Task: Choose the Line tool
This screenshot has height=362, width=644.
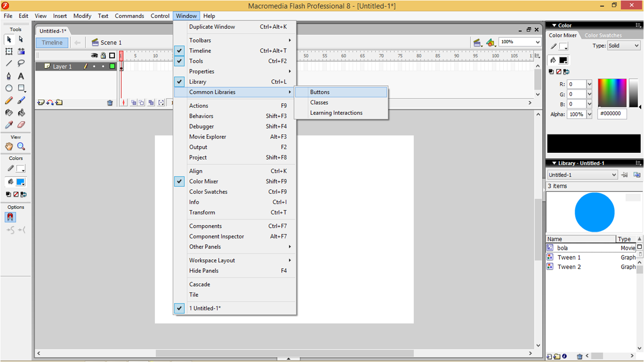Action: click(x=9, y=63)
